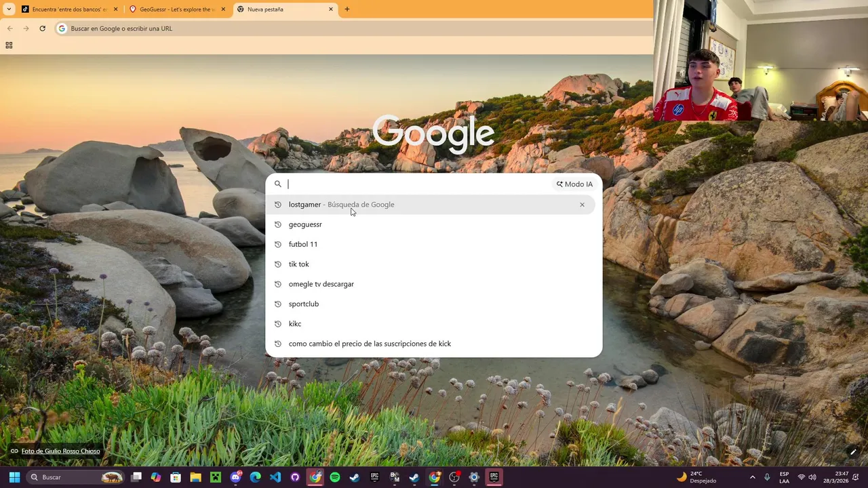
Task: Launch Minecraft from the taskbar
Action: [x=215, y=477]
